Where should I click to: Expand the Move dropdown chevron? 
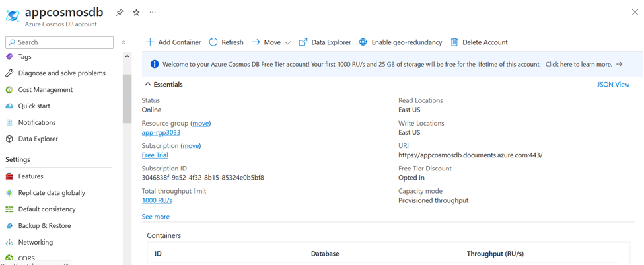point(287,42)
